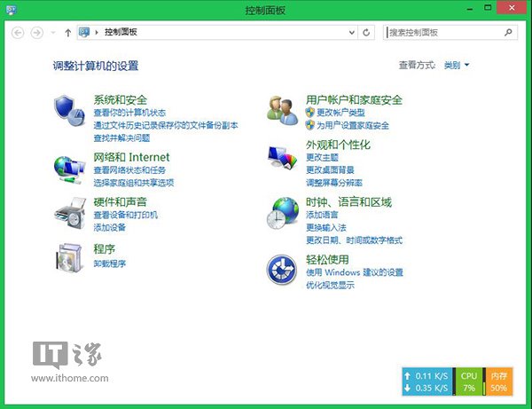This screenshot has height=409, width=532.
Task: Open the 卸载程序 link
Action: tap(110, 263)
